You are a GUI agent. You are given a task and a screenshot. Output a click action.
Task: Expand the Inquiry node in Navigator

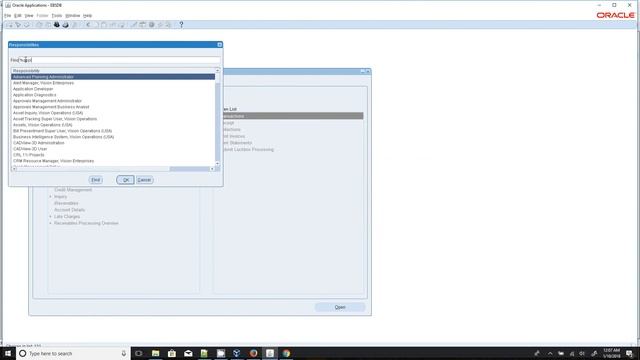point(51,197)
